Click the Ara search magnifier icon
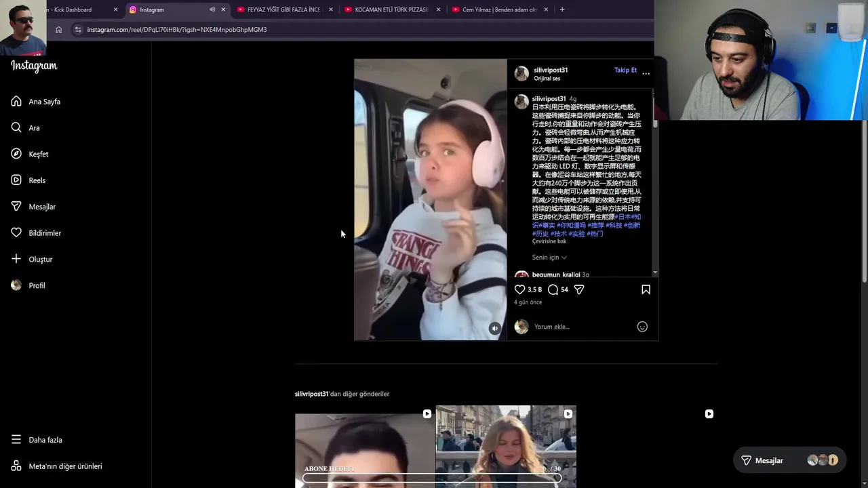Screen dimensions: 868x488 pyautogui.click(x=16, y=127)
